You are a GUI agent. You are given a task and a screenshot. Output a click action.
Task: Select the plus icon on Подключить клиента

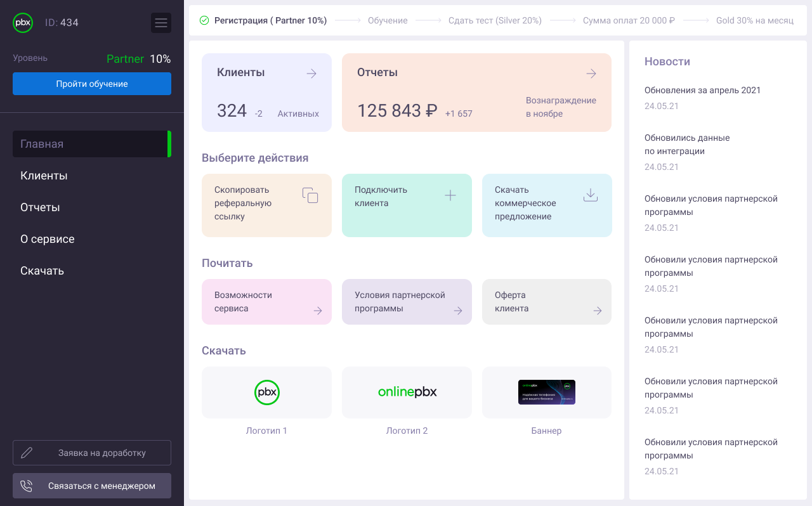pyautogui.click(x=450, y=196)
